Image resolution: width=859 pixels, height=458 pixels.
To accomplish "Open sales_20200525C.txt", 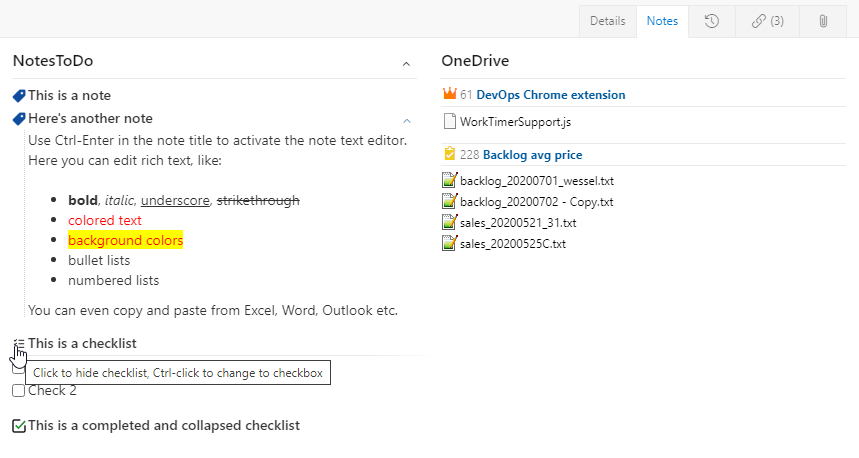I will [x=513, y=244].
